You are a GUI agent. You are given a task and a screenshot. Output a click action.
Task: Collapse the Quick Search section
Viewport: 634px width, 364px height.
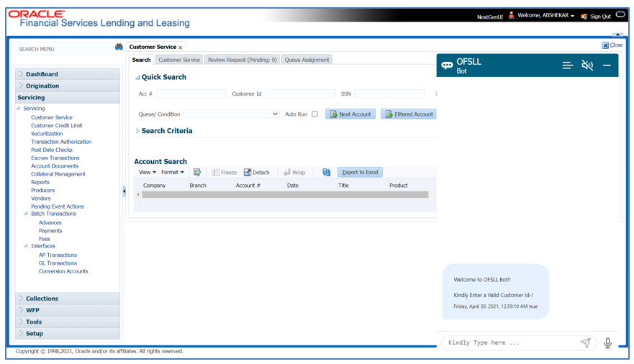point(137,77)
